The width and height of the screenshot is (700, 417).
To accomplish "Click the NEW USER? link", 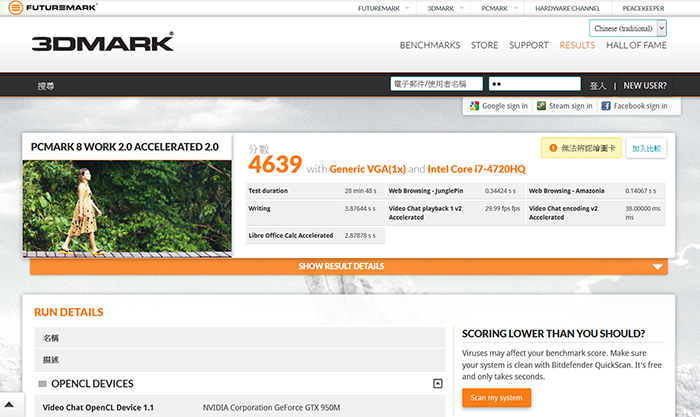I will tap(645, 86).
